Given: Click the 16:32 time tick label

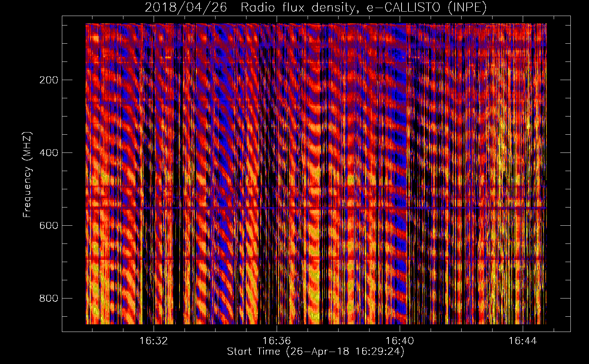Looking at the screenshot, I should pyautogui.click(x=154, y=341).
